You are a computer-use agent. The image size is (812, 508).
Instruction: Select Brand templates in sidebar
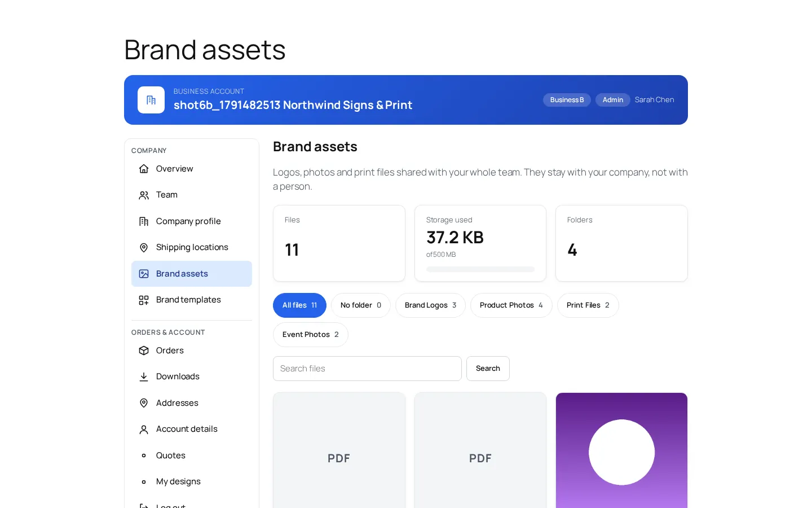(x=192, y=300)
